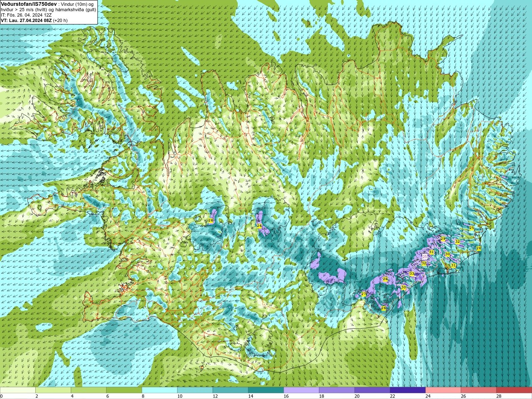
Task: Click the yellow gust label 27
Action: [x=364, y=294]
